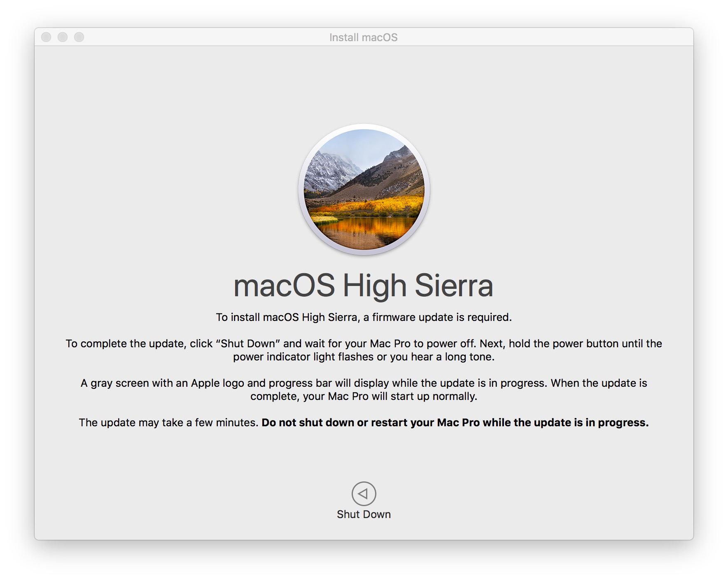
Task: Click the 'complete, your Mac Pro will start up normally' line
Action: click(364, 396)
